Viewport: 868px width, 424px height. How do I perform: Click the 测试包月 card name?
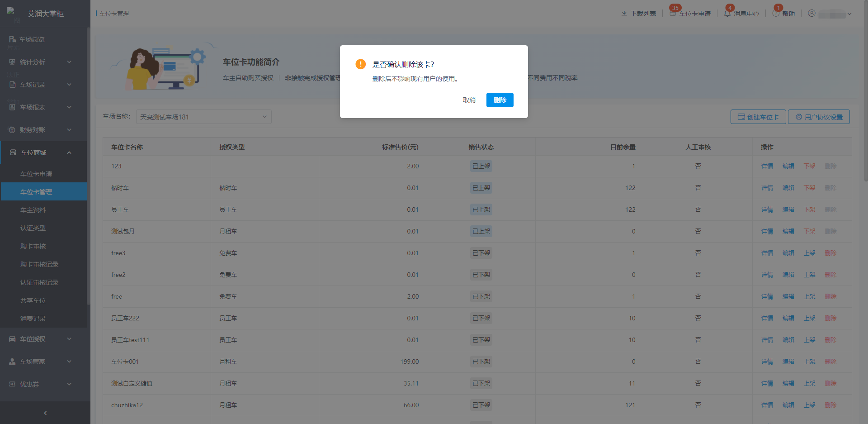(x=123, y=231)
